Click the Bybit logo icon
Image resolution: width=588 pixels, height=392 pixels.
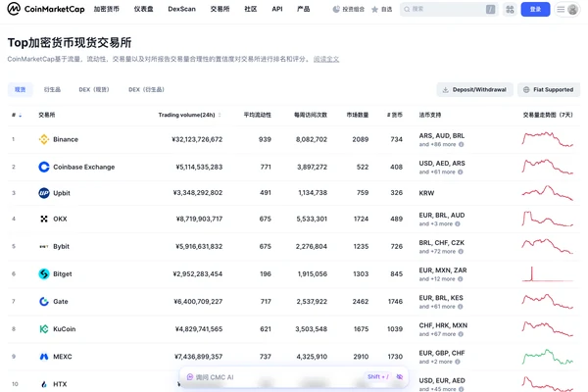(44, 246)
